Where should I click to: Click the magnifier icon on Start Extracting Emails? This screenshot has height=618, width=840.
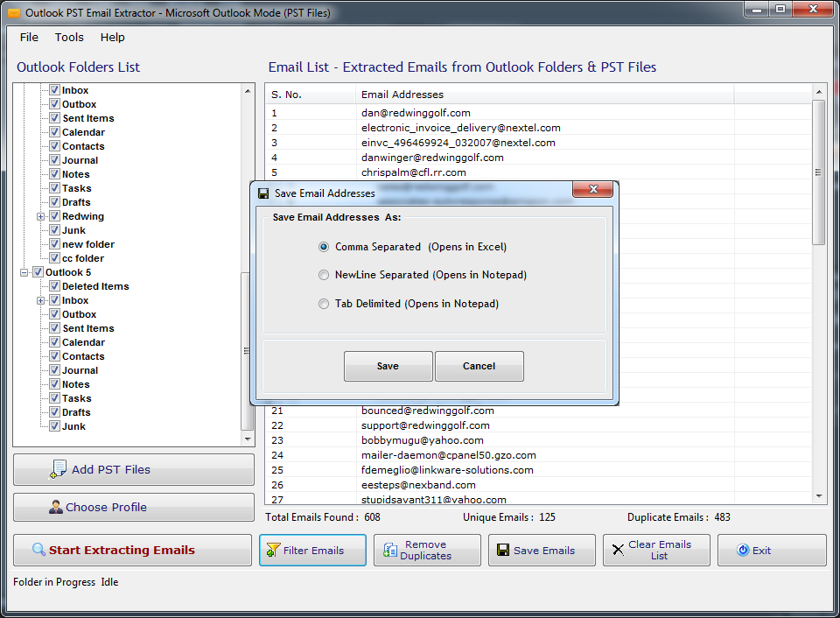[38, 550]
